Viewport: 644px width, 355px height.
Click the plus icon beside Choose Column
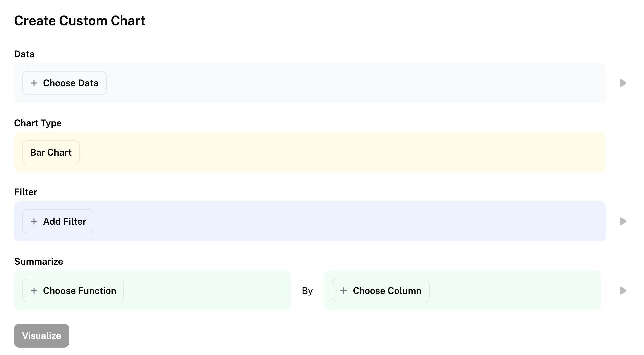click(344, 291)
